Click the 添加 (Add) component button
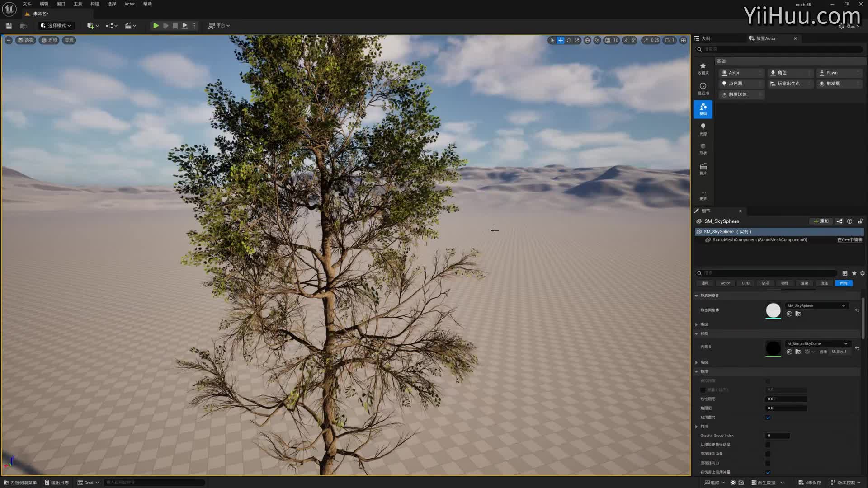Screen dimensions: 868x488 point(821,221)
